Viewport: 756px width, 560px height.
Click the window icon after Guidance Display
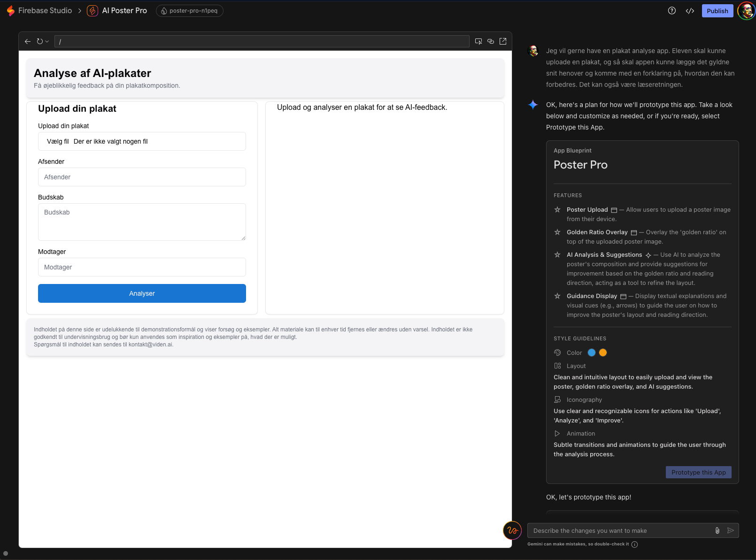point(624,297)
